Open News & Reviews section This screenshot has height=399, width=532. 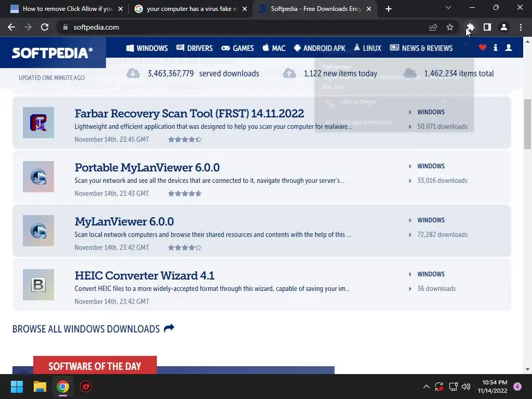pos(421,48)
